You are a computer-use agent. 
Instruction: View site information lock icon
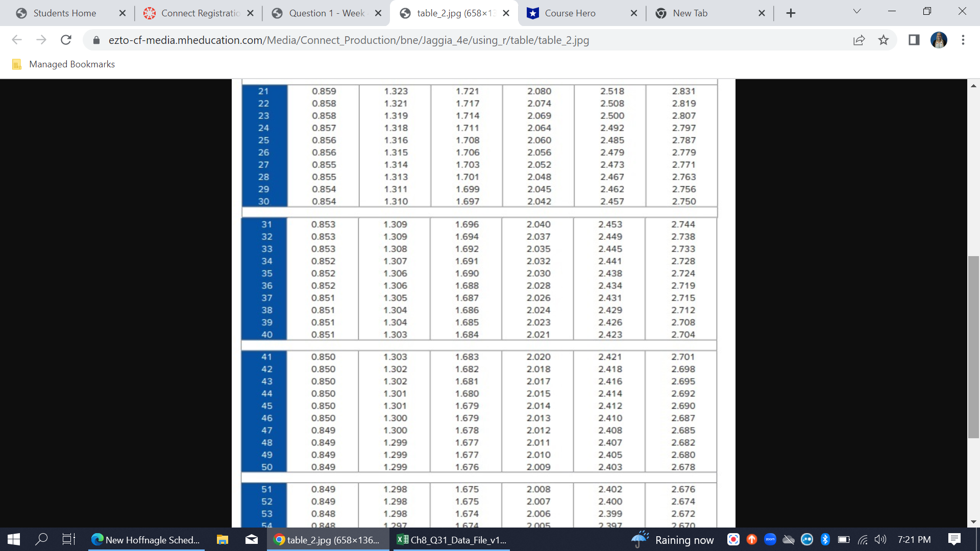(x=96, y=40)
